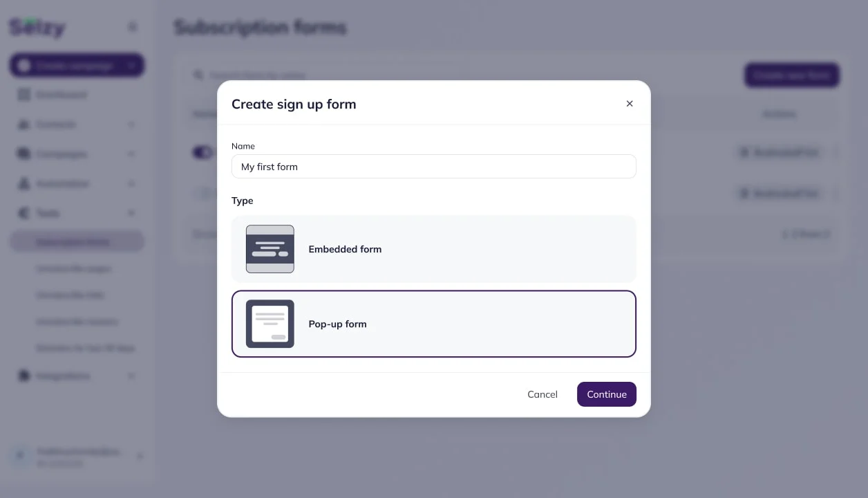Click the magnifier icon in the forms search
Viewport: 868px width, 498px height.
tap(198, 75)
